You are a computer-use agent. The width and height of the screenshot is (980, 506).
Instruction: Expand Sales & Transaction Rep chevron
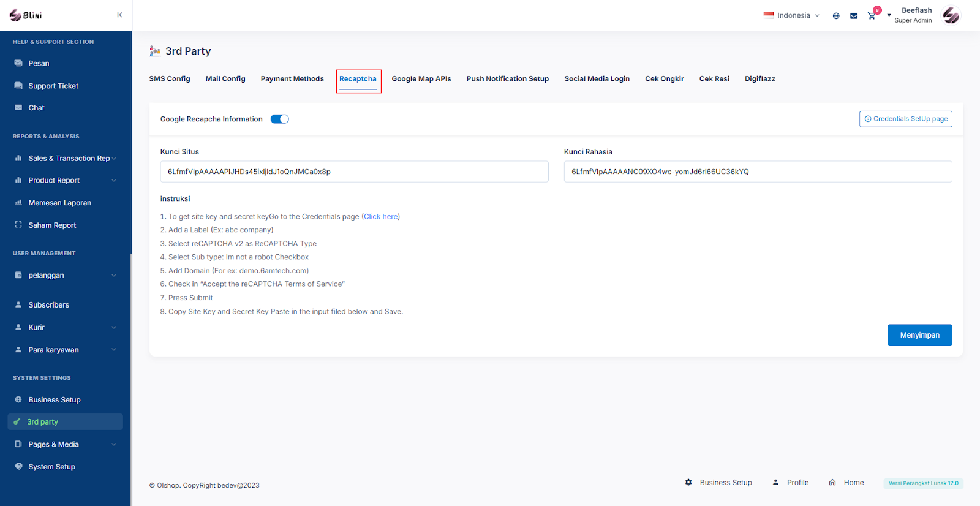point(114,159)
